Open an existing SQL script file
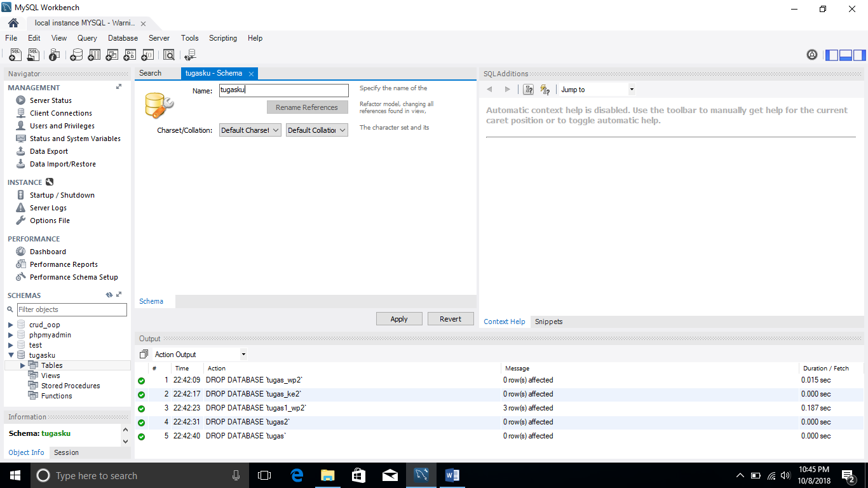Viewport: 868px width, 488px height. [33, 55]
